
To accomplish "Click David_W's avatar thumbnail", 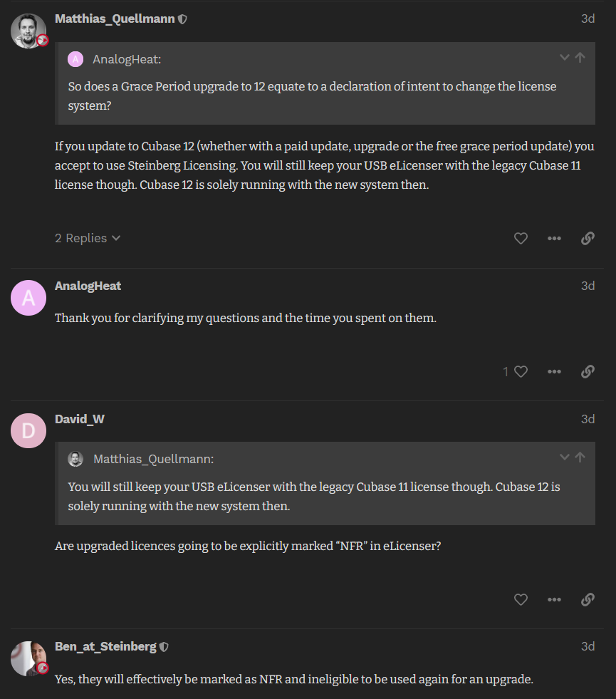I will point(28,430).
